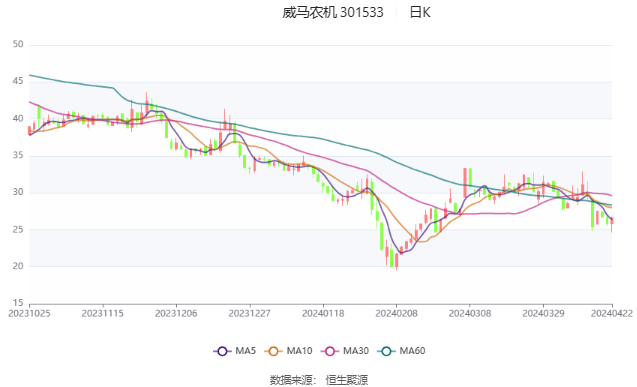Select the 20240118 x-axis date label
Viewport: 637px width, 387px height.
(323, 313)
